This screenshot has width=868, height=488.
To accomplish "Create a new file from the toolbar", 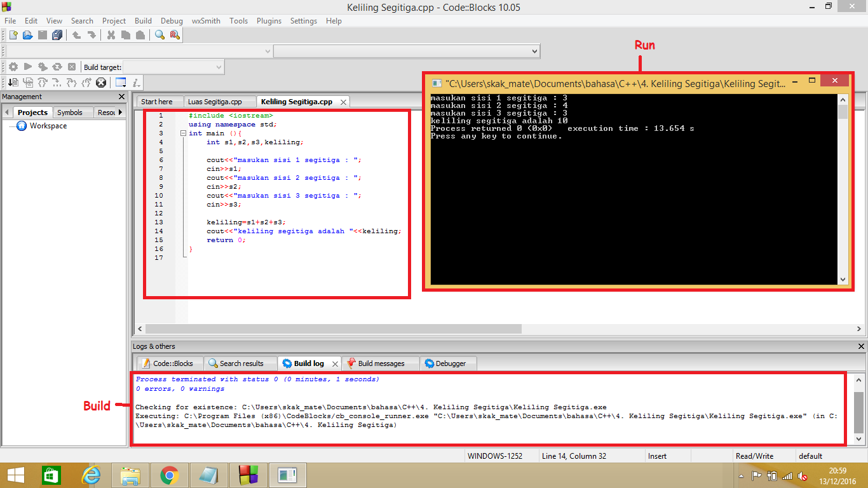I will (x=13, y=35).
